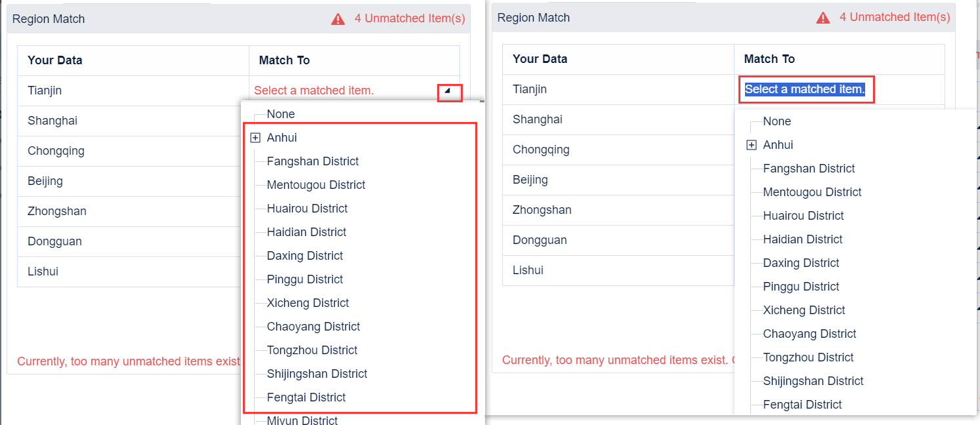Open the Match To dropdown arrow for Tianjin
980x425 pixels.
coord(450,92)
